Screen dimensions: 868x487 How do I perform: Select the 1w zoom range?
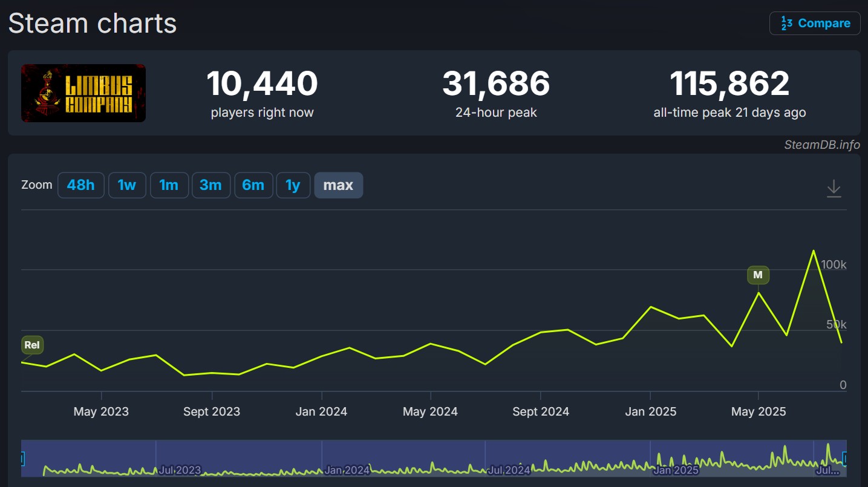(x=127, y=185)
